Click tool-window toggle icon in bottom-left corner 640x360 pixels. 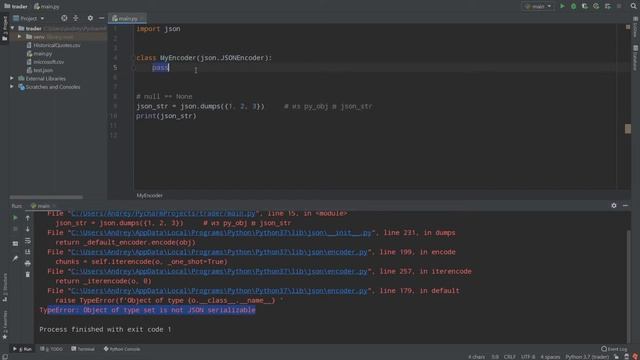(4, 357)
